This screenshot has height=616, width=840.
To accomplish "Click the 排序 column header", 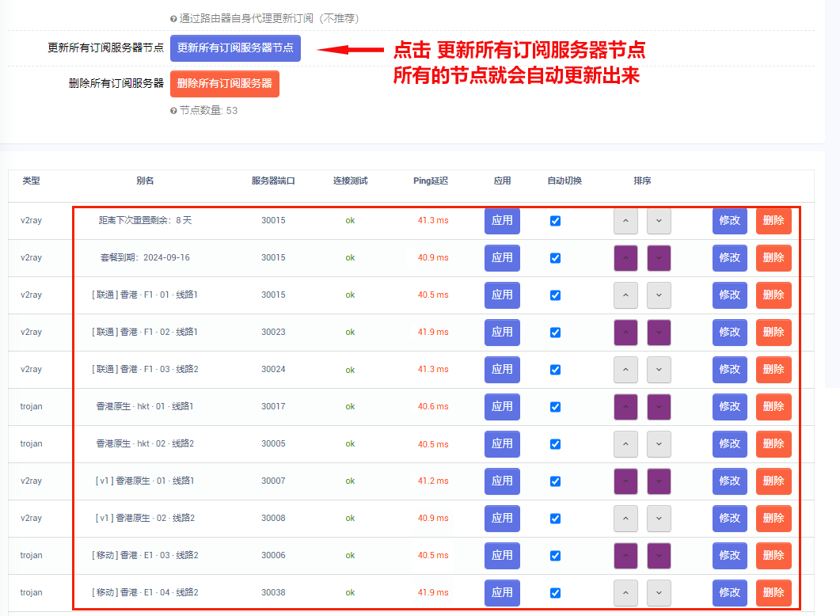I will point(642,181).
